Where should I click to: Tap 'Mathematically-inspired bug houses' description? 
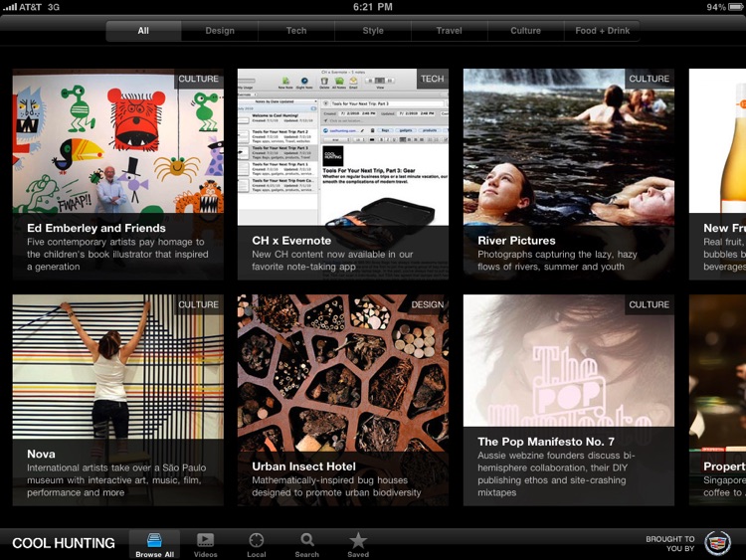336,486
